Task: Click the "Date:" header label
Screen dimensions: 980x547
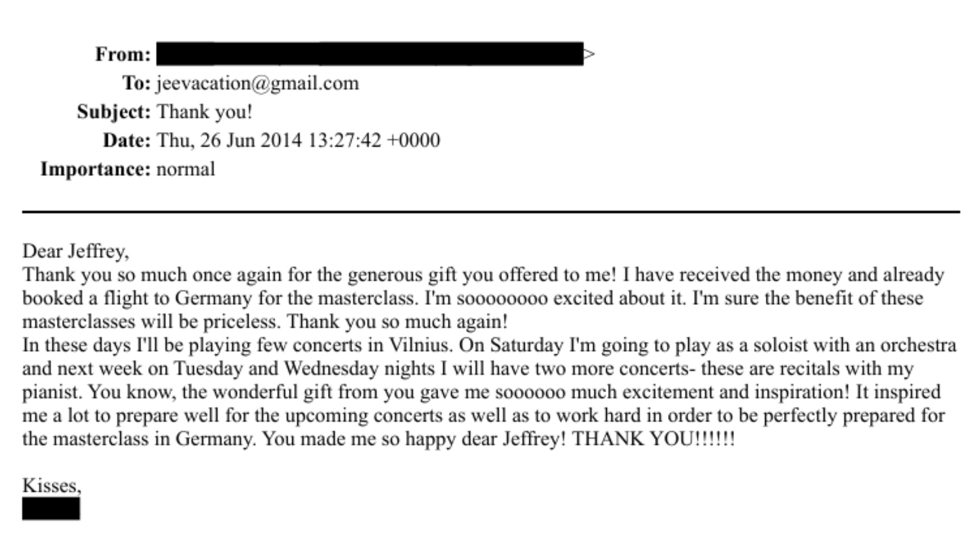Action: [x=126, y=140]
